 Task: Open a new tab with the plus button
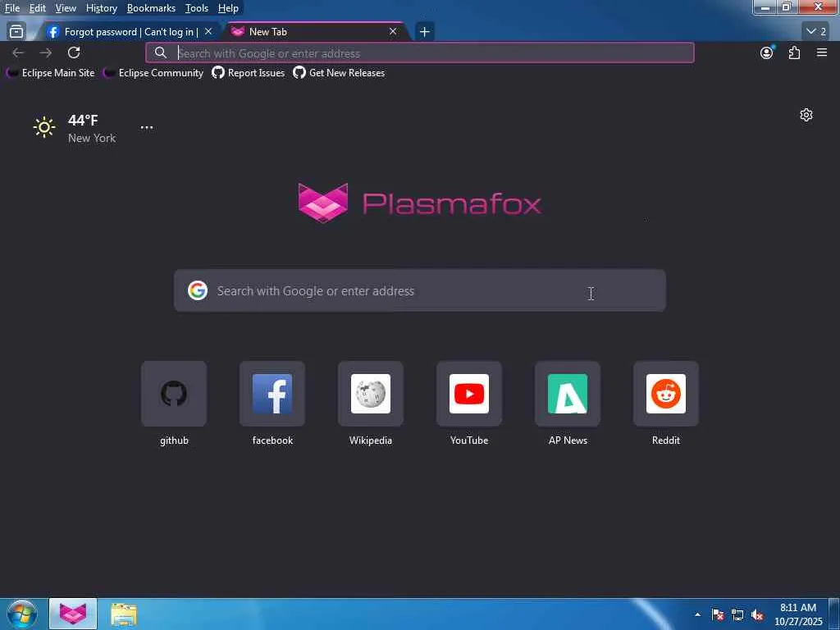(424, 32)
